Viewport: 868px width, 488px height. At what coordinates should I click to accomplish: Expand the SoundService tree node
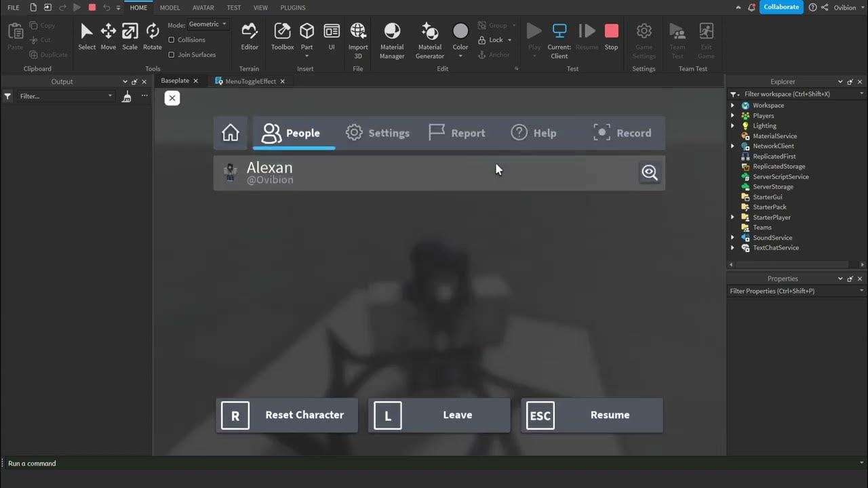[732, 238]
